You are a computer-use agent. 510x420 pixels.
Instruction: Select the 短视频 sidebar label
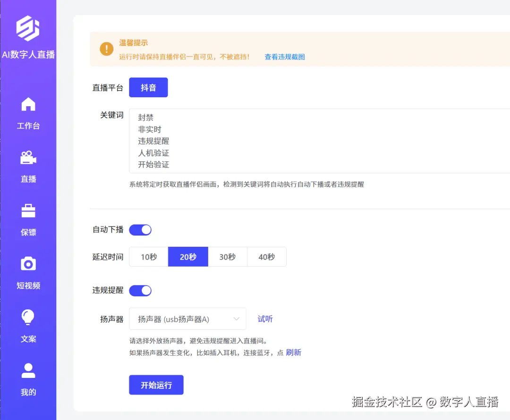28,286
